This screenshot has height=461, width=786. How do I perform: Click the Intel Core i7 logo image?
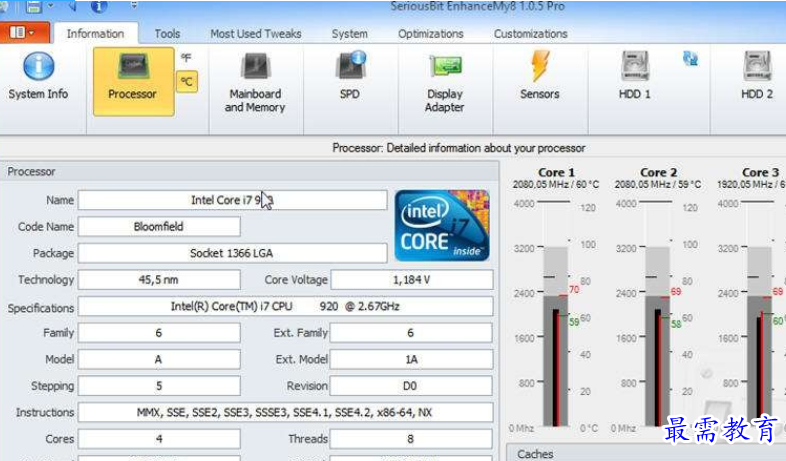tap(442, 226)
